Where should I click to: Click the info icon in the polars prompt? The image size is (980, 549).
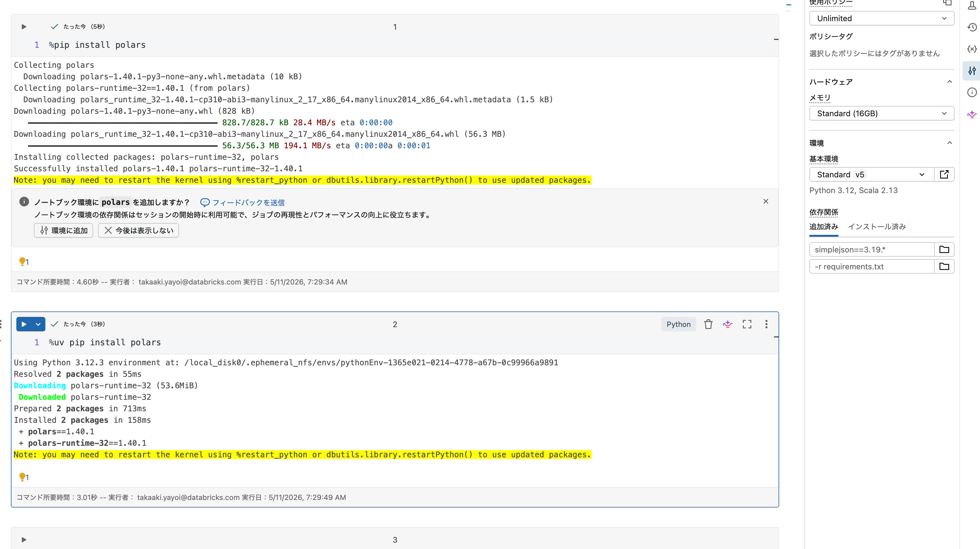tap(24, 202)
